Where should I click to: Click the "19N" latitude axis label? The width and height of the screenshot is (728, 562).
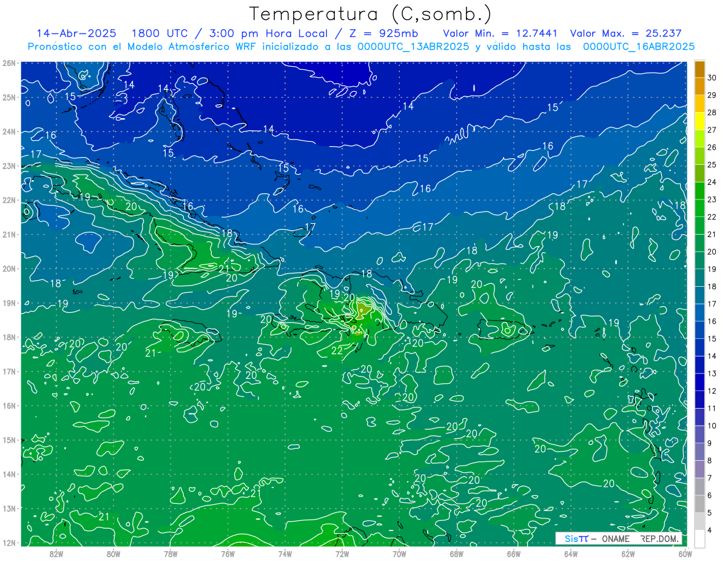click(x=9, y=303)
